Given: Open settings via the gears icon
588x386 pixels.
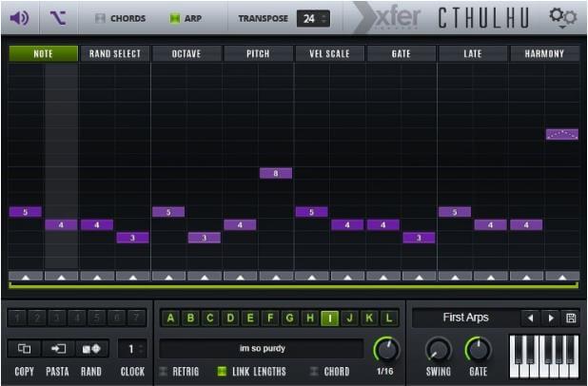Looking at the screenshot, I should point(563,17).
